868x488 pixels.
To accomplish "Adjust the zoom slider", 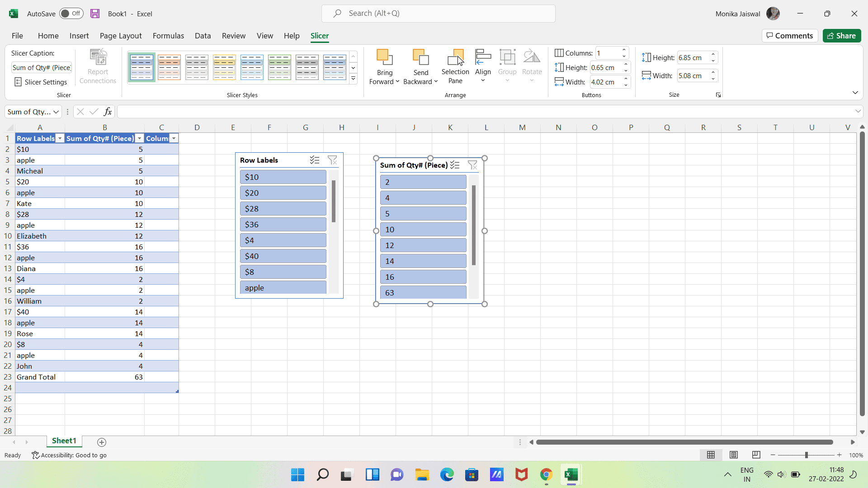I will (x=806, y=455).
